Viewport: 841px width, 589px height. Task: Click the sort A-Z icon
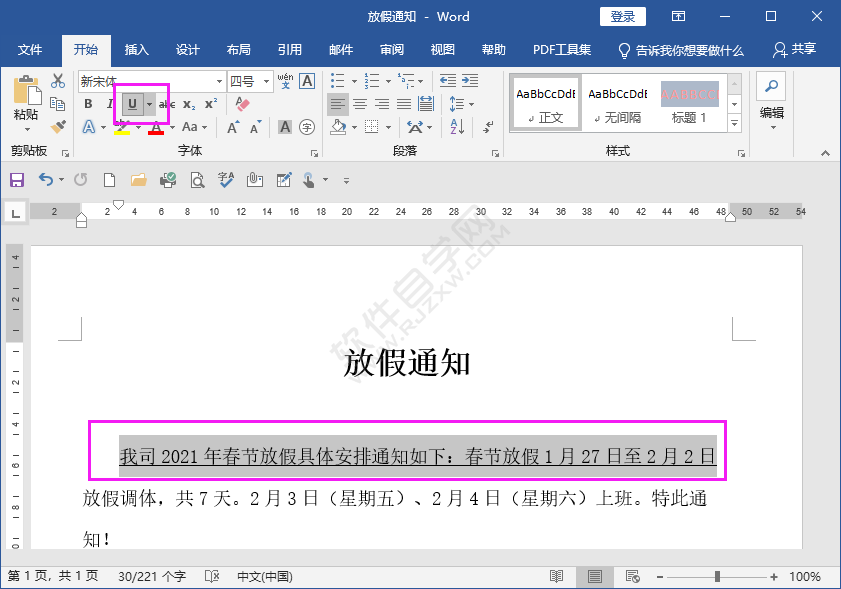coord(455,125)
